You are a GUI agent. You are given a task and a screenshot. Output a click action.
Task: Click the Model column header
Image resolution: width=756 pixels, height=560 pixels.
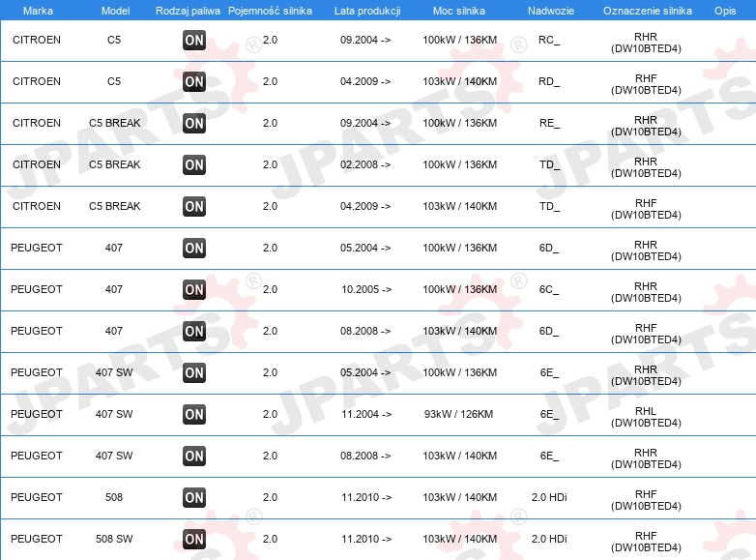pos(115,11)
